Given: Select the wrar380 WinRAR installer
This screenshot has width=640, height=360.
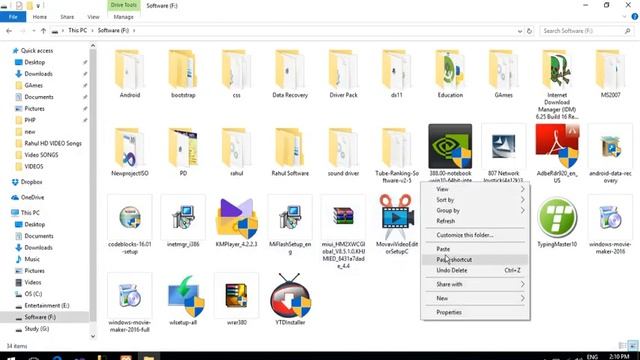Looking at the screenshot, I should click(236, 300).
